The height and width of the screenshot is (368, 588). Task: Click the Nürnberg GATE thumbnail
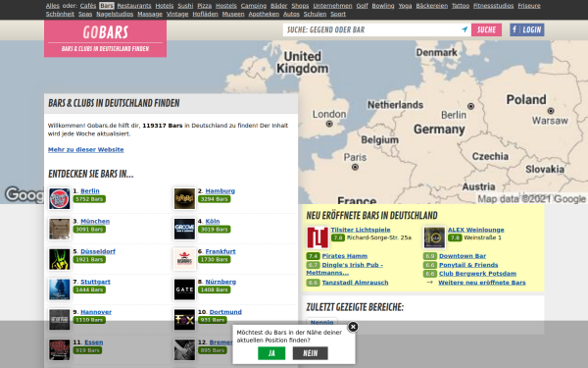tap(184, 289)
